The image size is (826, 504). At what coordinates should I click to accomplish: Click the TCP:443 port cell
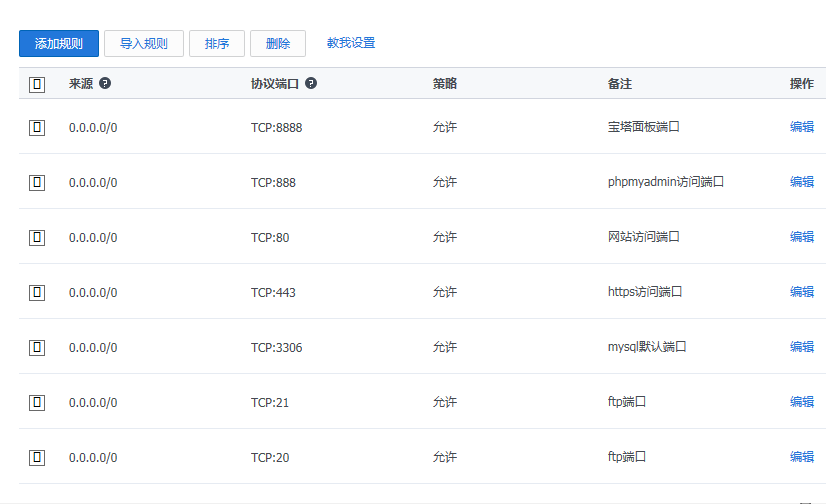(x=273, y=292)
